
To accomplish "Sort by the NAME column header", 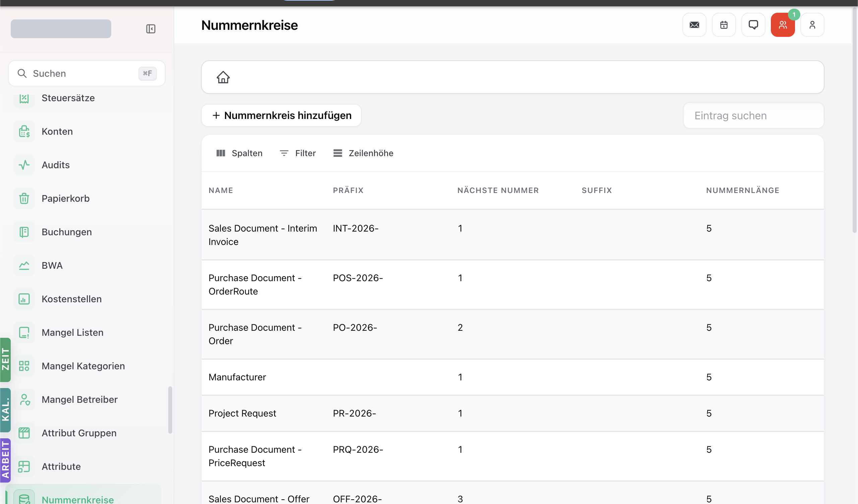I will (x=221, y=190).
